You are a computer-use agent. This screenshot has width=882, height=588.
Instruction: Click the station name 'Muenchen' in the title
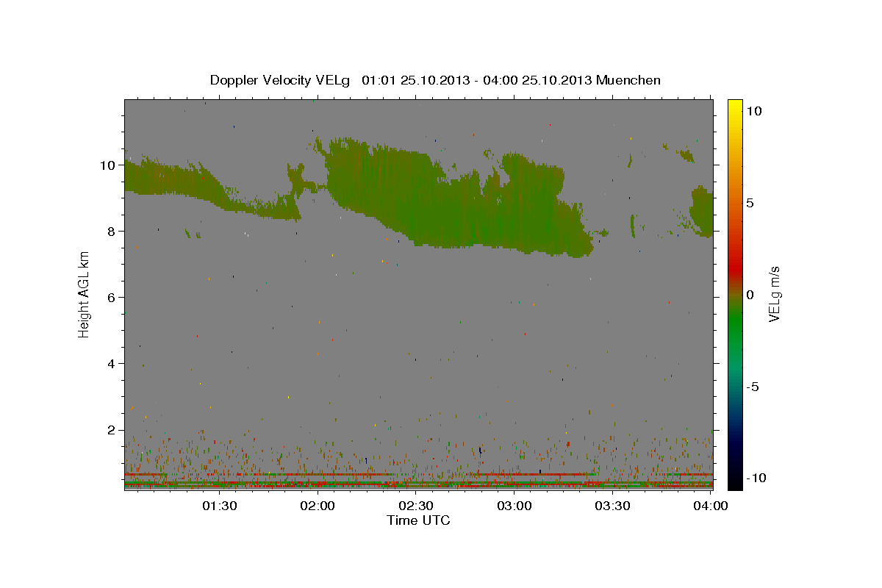coord(629,80)
